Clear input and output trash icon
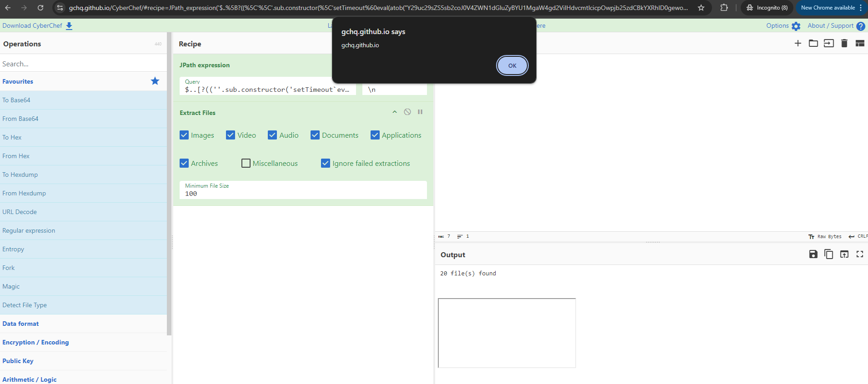This screenshot has height=384, width=868. click(844, 43)
